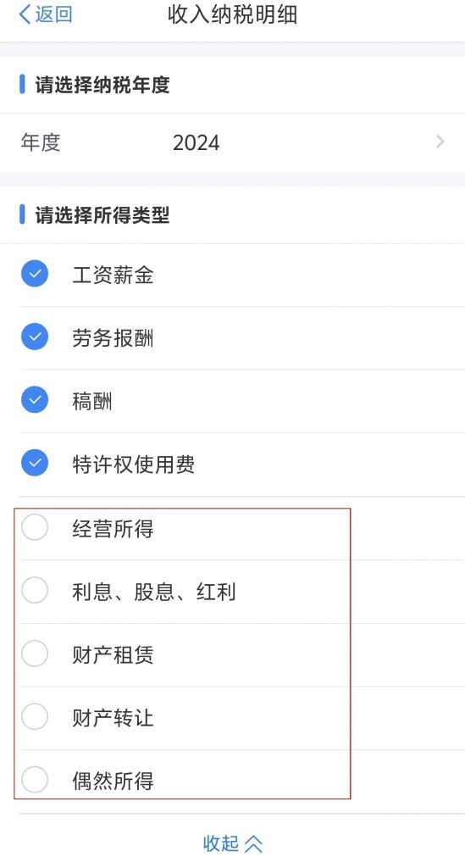Uncheck the 稿酬 checkmark
The image size is (465, 868).
pos(35,400)
